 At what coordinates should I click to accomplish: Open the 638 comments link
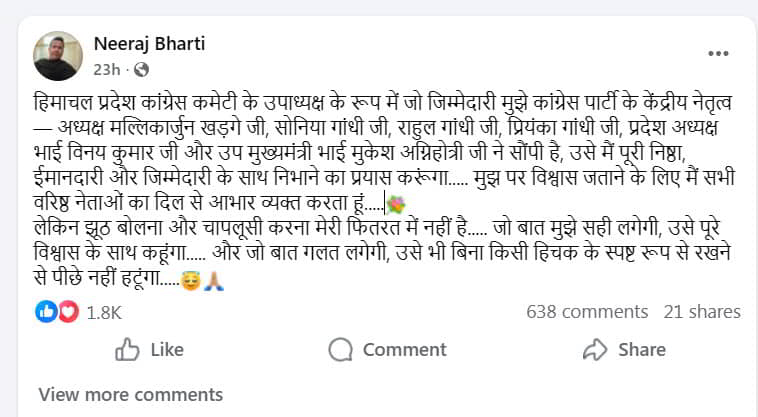click(585, 312)
